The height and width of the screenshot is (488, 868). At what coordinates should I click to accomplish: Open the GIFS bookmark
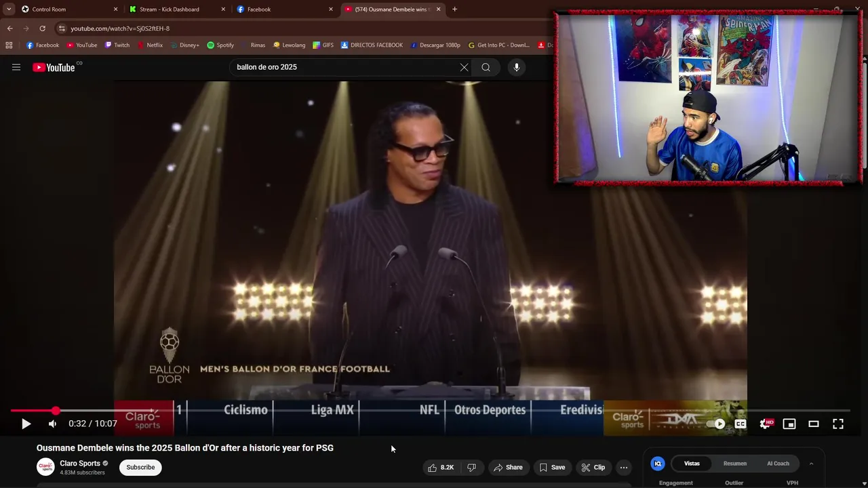323,45
